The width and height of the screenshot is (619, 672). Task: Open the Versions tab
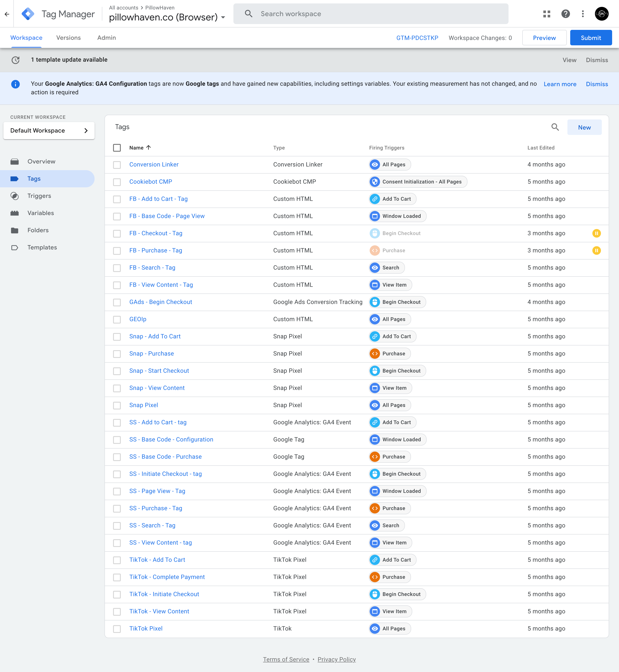[x=69, y=37]
